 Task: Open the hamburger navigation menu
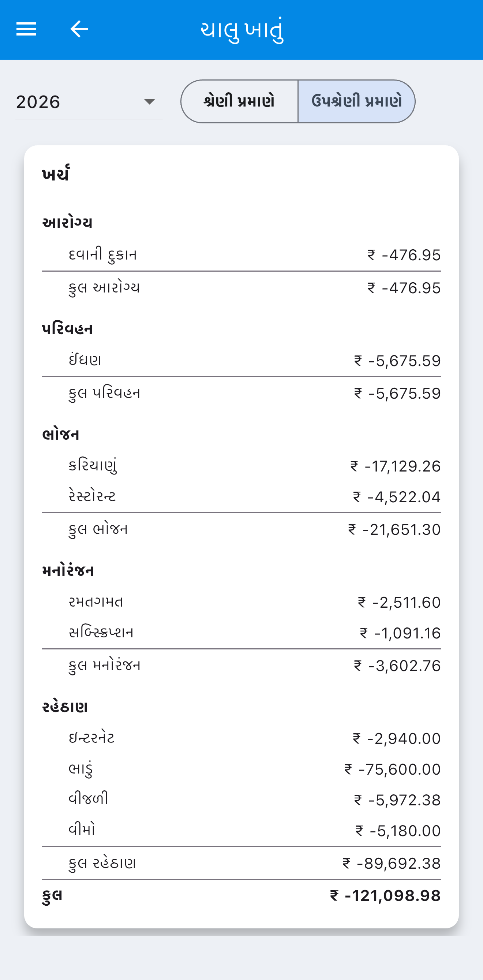(x=26, y=29)
